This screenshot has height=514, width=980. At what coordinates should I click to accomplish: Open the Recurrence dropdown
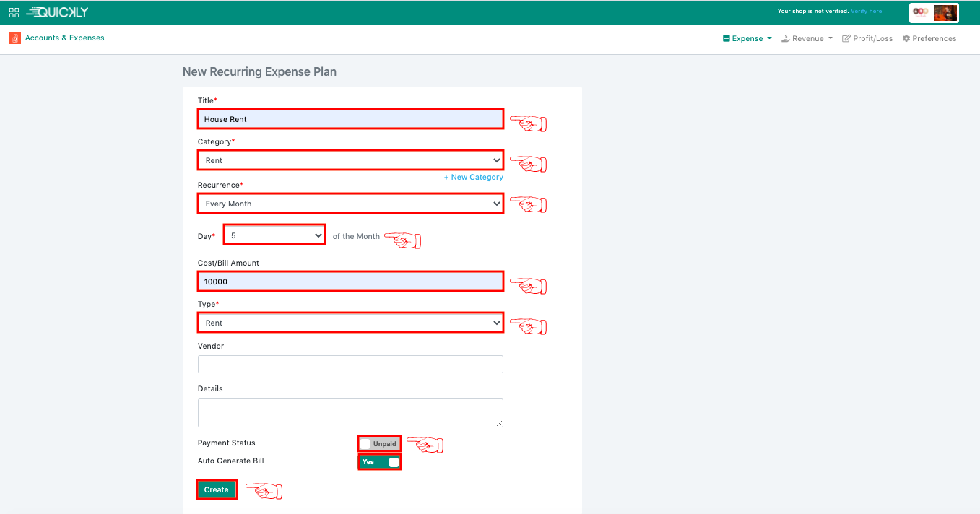point(350,204)
